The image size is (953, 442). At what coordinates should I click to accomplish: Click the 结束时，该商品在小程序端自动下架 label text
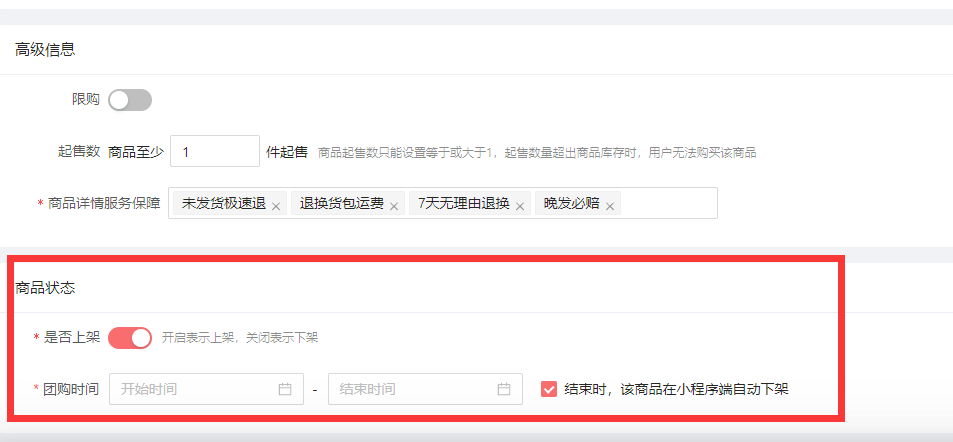676,389
